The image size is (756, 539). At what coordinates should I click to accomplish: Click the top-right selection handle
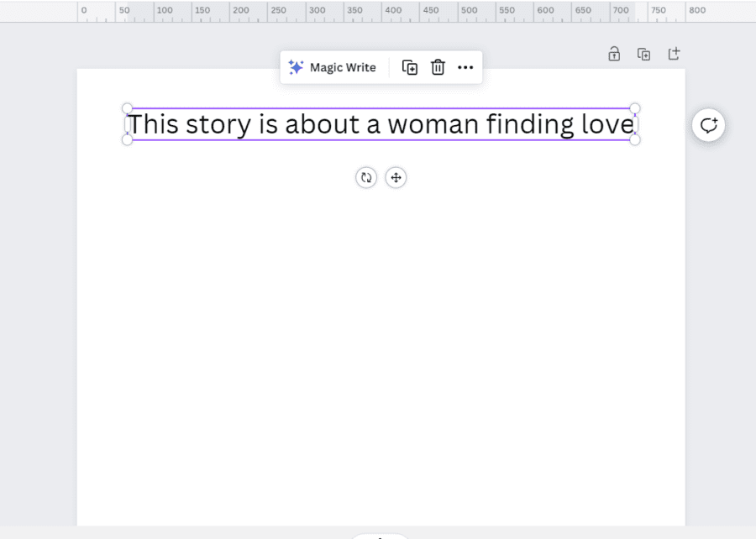tap(635, 108)
